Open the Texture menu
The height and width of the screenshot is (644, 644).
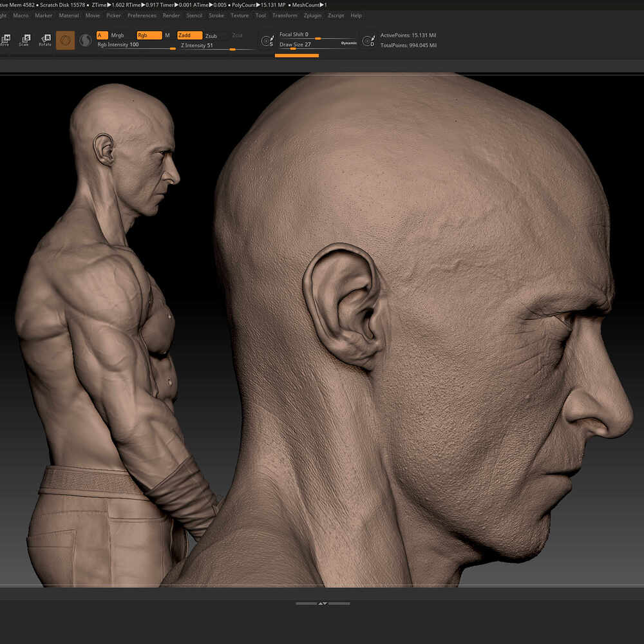point(240,15)
